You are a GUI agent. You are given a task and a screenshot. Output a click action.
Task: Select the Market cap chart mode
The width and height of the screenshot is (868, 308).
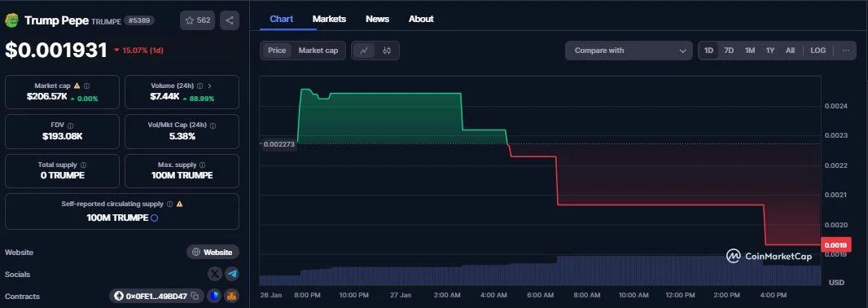[x=318, y=51]
